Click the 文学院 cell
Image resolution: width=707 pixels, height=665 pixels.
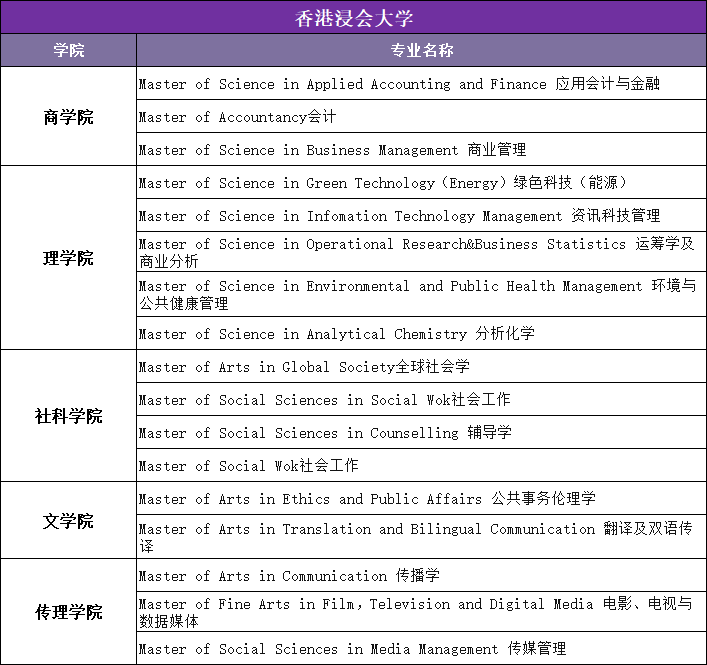click(x=69, y=521)
